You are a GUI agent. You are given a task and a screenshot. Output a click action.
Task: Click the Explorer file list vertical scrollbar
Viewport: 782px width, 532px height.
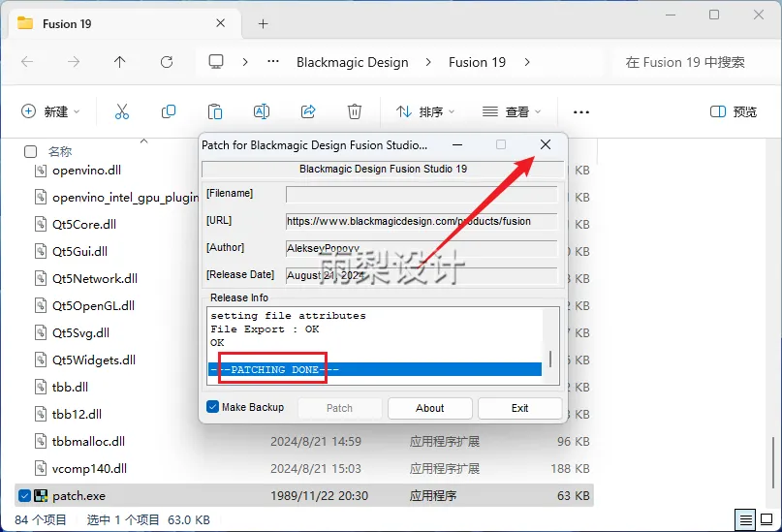coord(774,463)
